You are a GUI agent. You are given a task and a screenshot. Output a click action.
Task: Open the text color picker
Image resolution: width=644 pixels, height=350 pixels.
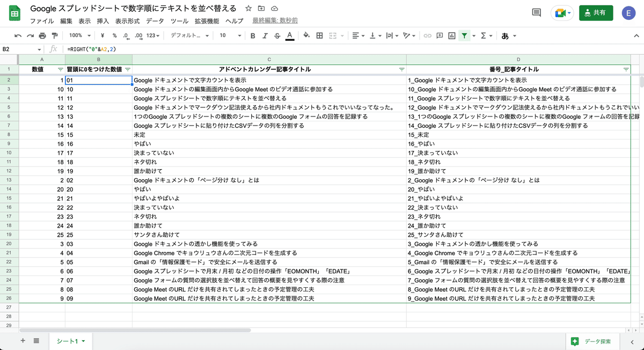(290, 35)
